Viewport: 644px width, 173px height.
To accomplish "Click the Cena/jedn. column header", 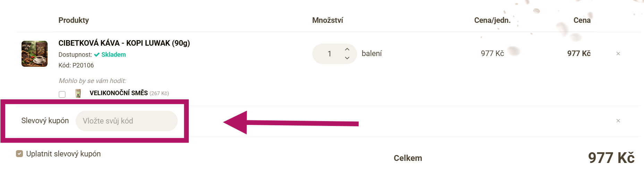I will 492,20.
